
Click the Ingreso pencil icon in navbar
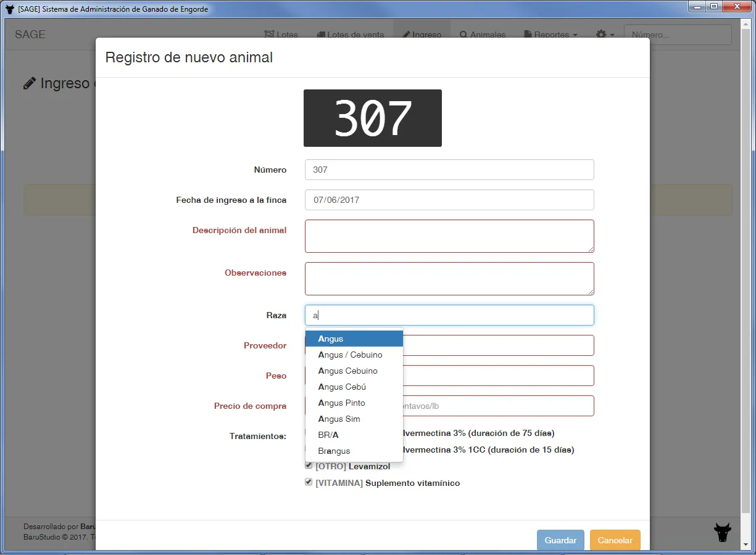coord(406,35)
